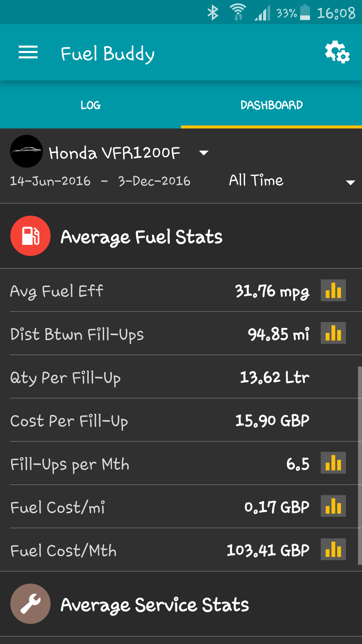Screen dimensions: 362x644
Task: Click the vehicle thumbnail image
Action: pyautogui.click(x=26, y=151)
